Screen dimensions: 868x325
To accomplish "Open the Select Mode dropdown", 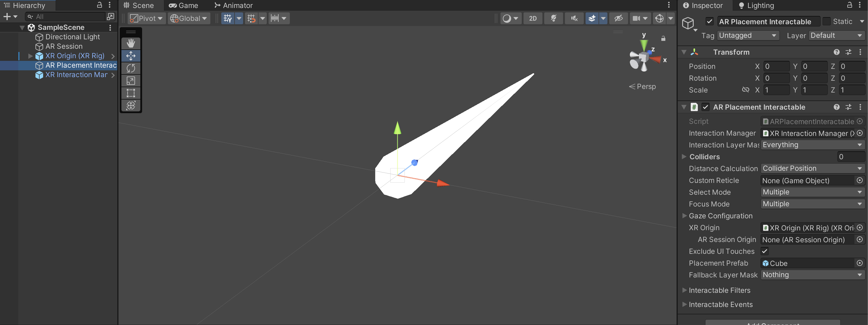I will tap(812, 192).
